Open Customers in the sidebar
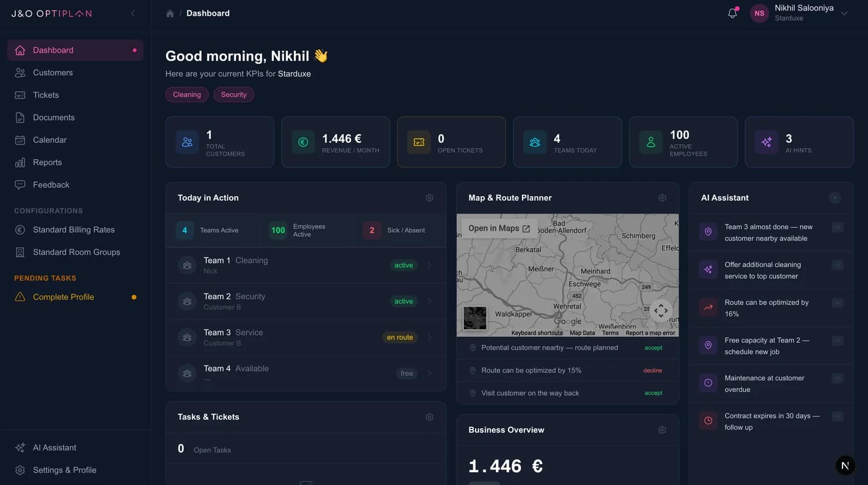Image resolution: width=868 pixels, height=485 pixels. [x=75, y=73]
